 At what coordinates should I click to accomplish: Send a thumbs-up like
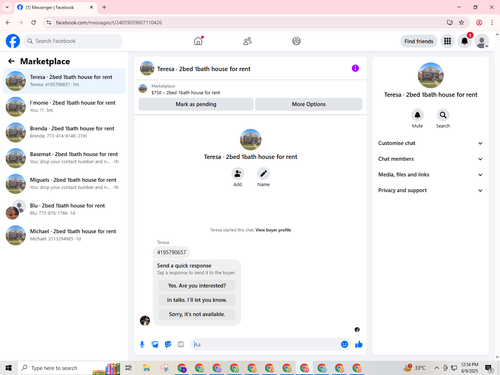pos(359,344)
